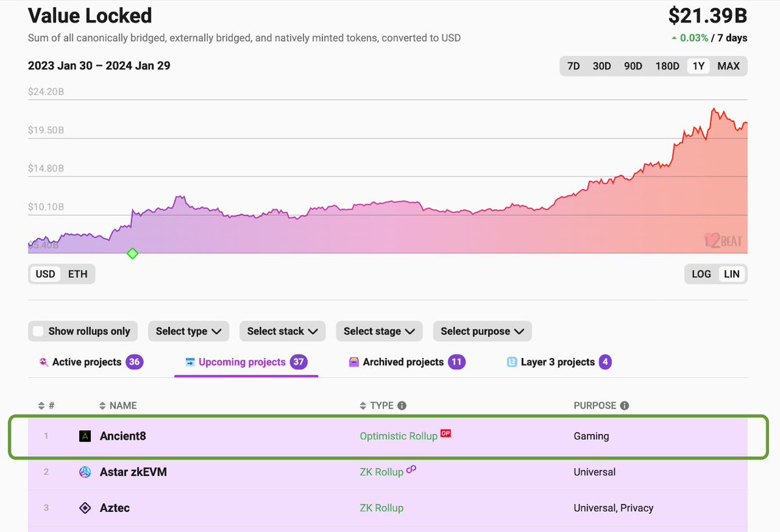Click the Ancient8 project logo icon
The height and width of the screenshot is (532, 780).
click(84, 437)
